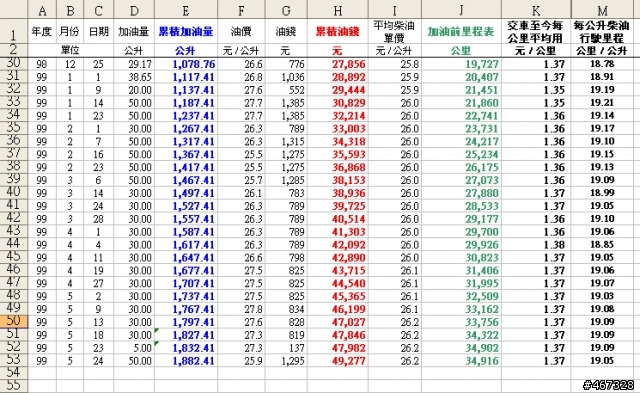
Task: Click the blue 累積加油量 header cell
Action: (x=186, y=31)
